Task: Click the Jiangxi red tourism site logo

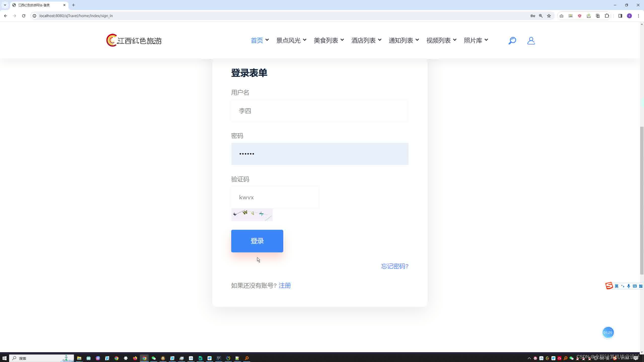Action: tap(134, 40)
